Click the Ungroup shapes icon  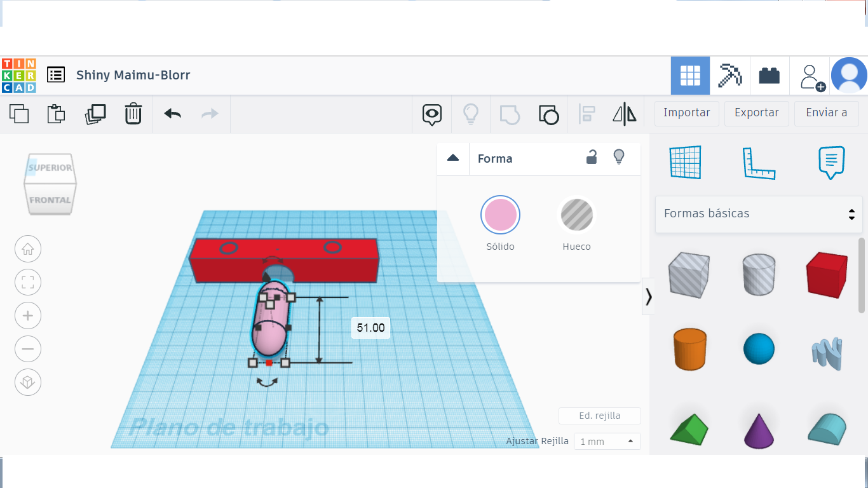click(x=548, y=114)
